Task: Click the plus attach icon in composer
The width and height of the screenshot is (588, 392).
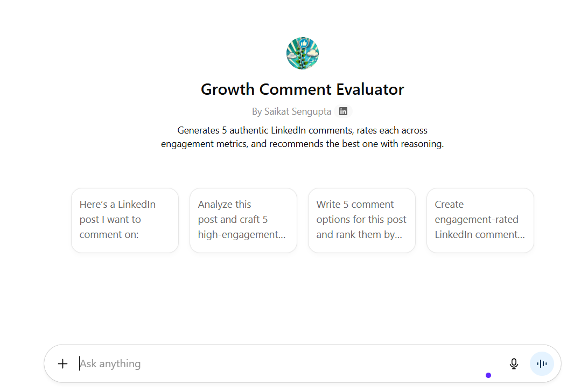Action: (x=63, y=364)
